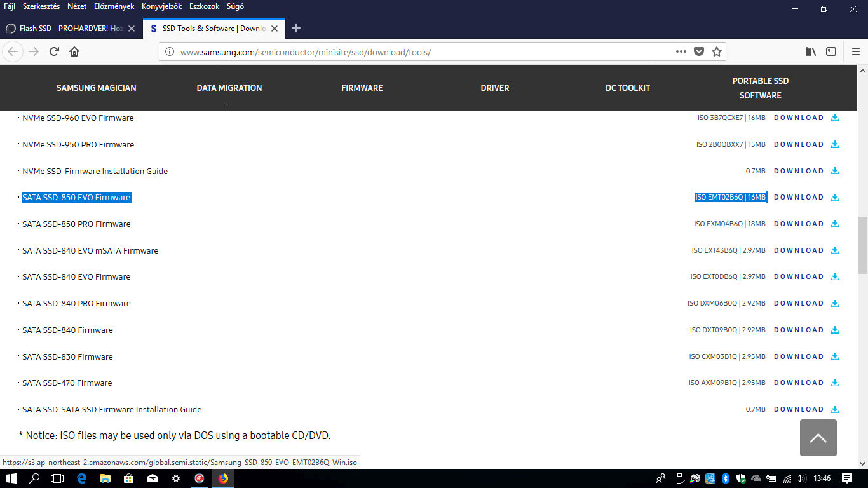Click download icon for NVMe SSD-Firmware Installation Guide
This screenshot has height=488, width=868.
tap(835, 171)
